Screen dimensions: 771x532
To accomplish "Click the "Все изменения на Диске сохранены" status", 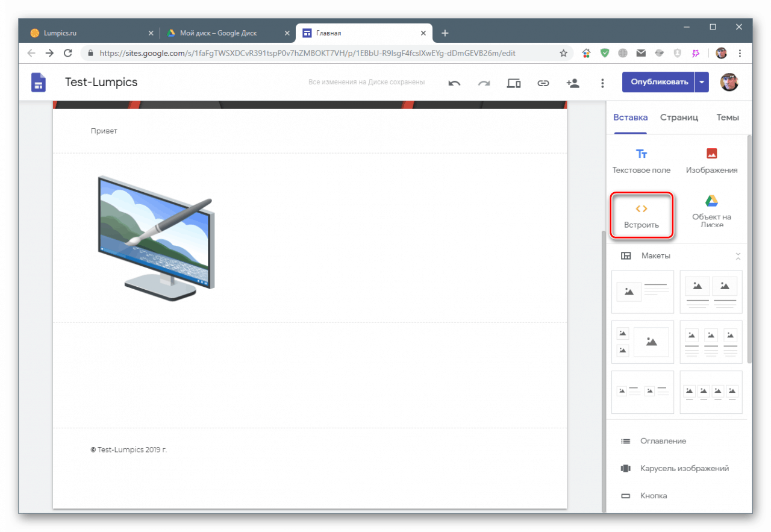I will [x=366, y=82].
